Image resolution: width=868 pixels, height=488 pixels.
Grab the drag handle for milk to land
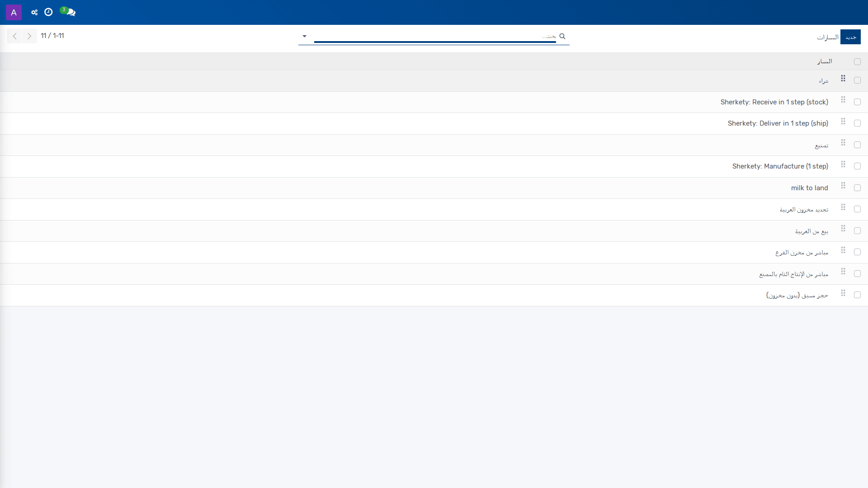tap(843, 186)
